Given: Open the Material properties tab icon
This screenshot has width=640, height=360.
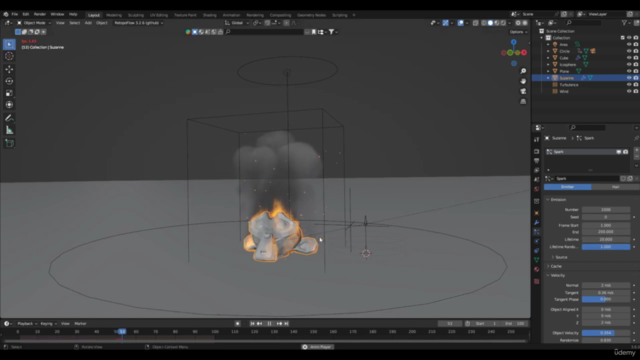Looking at the screenshot, I should click(x=536, y=269).
